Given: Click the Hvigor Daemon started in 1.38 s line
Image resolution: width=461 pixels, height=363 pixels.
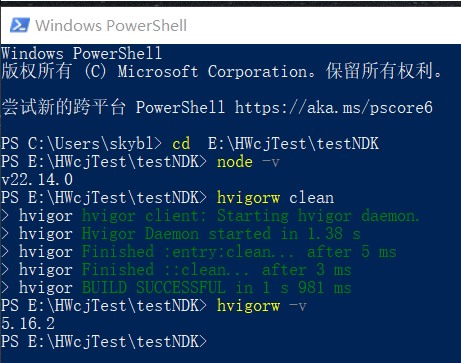Looking at the screenshot, I should pyautogui.click(x=221, y=234).
